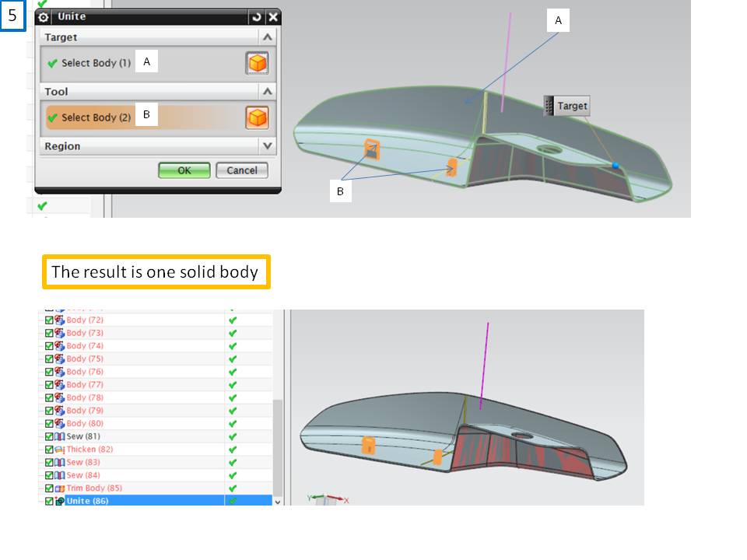This screenshot has height=560, width=747.
Task: Collapse the Target section
Action: click(x=267, y=37)
